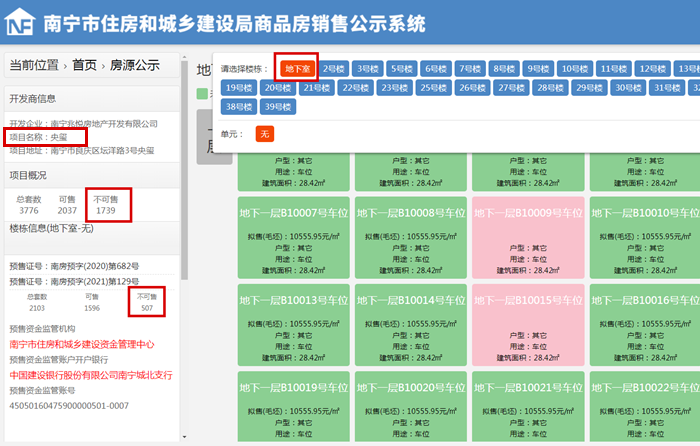Click 房源公示 in the breadcrumb
The image size is (700, 446).
click(x=135, y=65)
